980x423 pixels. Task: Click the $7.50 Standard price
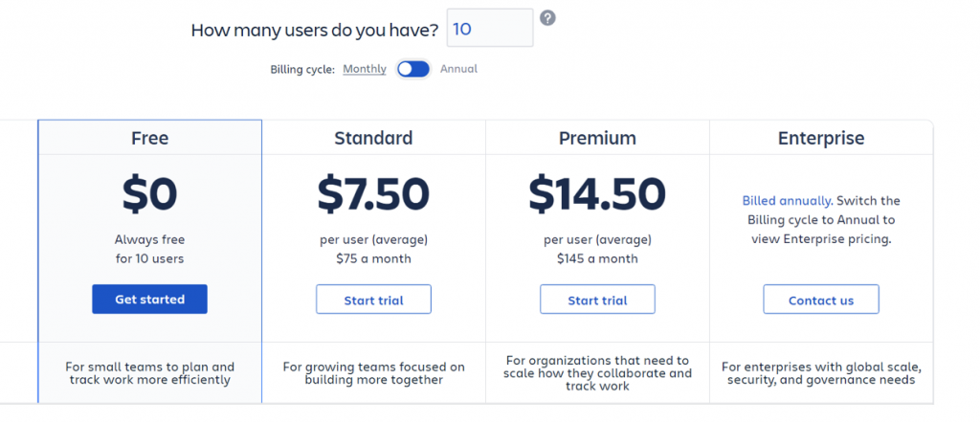coord(373,194)
